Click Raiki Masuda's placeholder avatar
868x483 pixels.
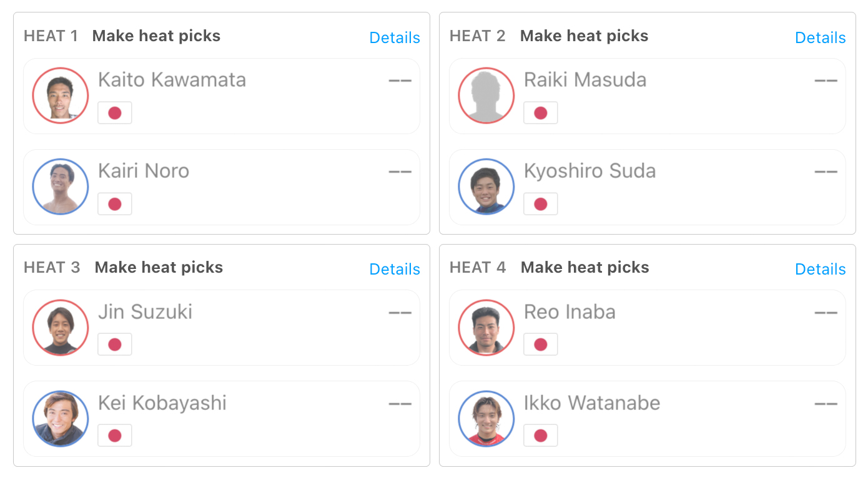pyautogui.click(x=486, y=95)
